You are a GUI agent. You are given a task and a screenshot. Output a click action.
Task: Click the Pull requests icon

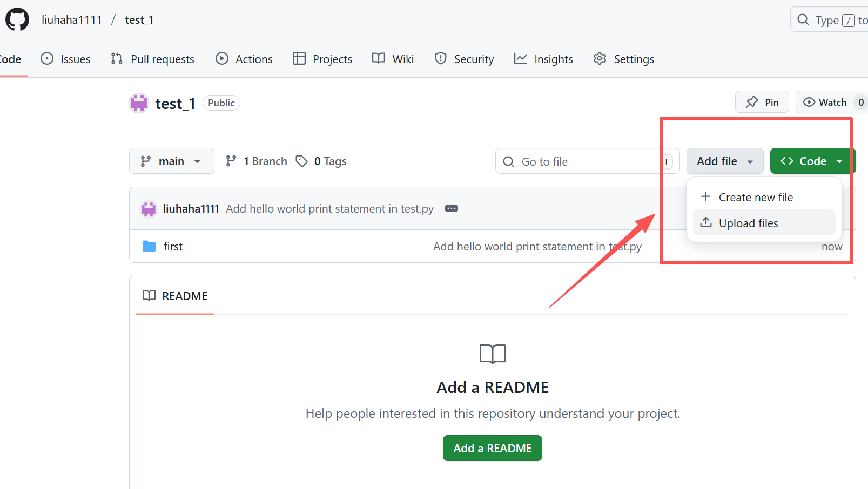(x=117, y=58)
